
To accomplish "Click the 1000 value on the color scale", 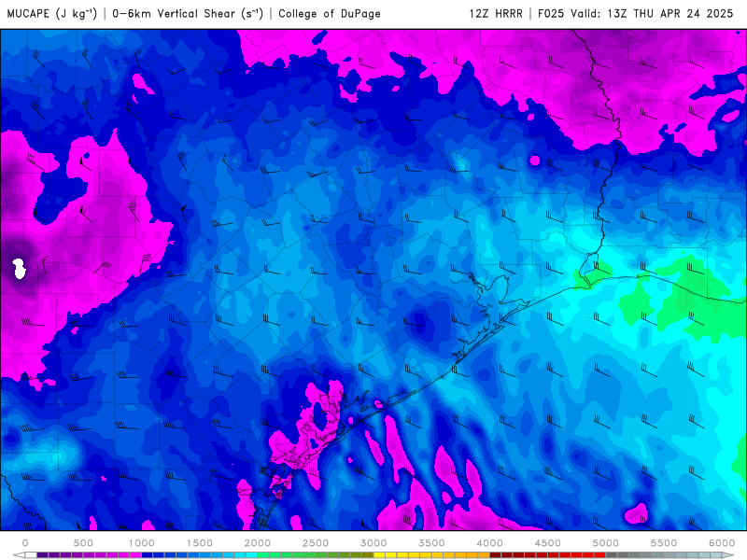I will [x=141, y=543].
